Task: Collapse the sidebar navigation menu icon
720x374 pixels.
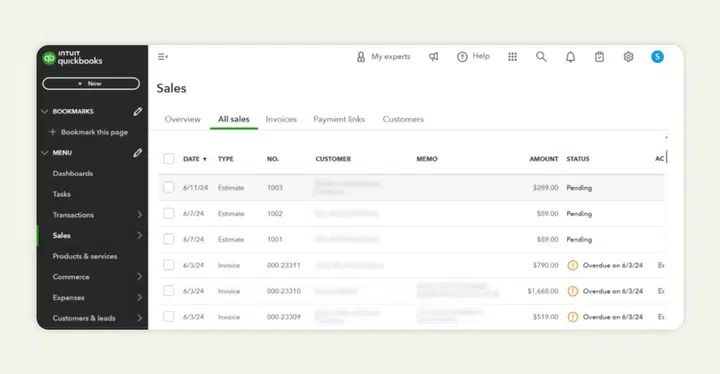Action: point(163,57)
